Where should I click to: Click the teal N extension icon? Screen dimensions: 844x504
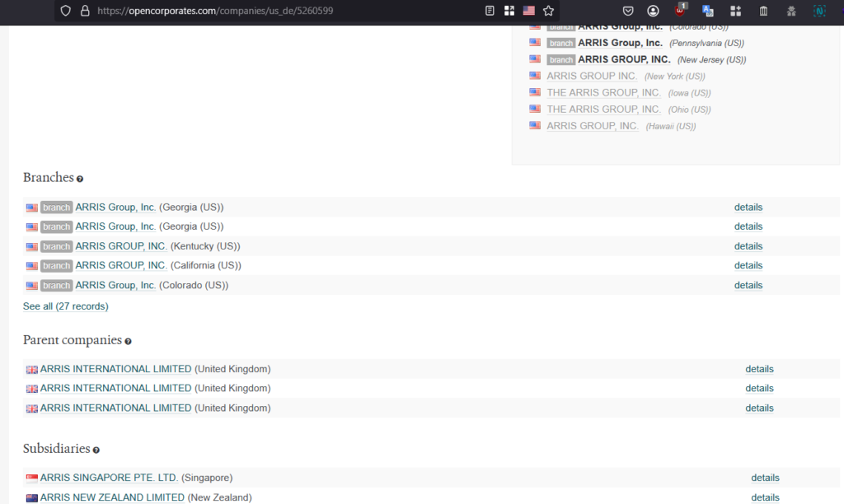(x=819, y=11)
